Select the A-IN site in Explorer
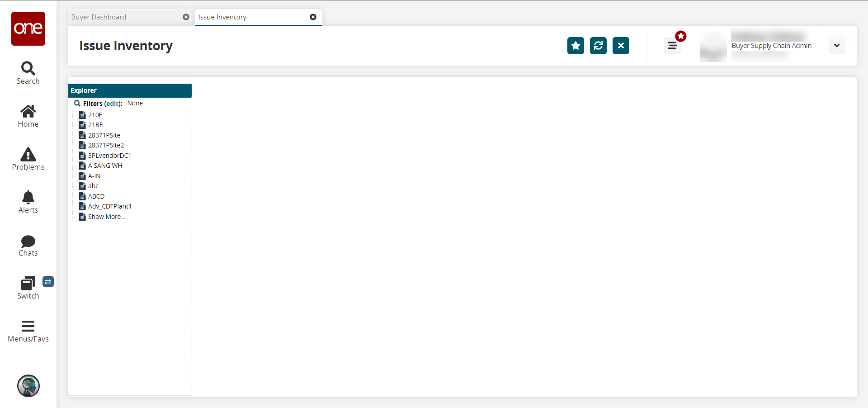 point(94,176)
